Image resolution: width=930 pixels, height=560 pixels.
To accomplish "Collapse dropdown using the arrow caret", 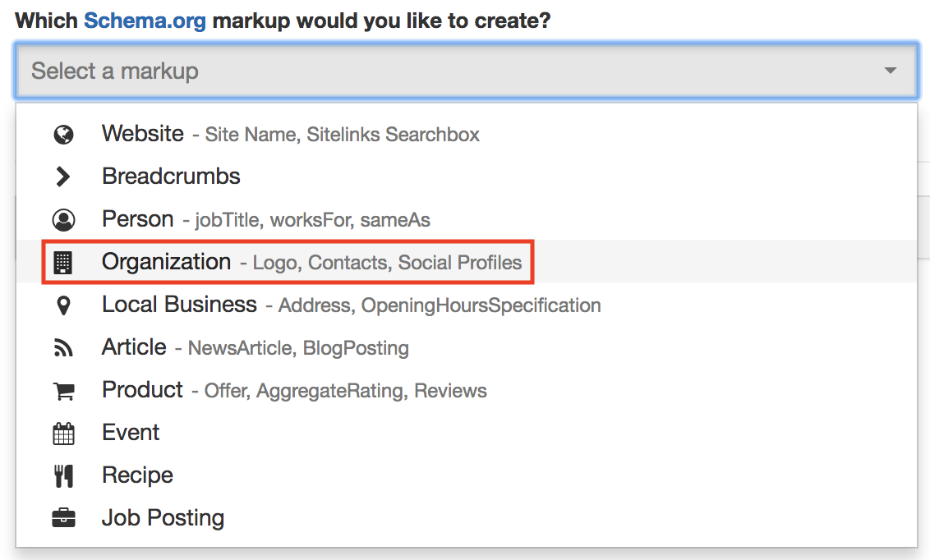I will pos(890,71).
